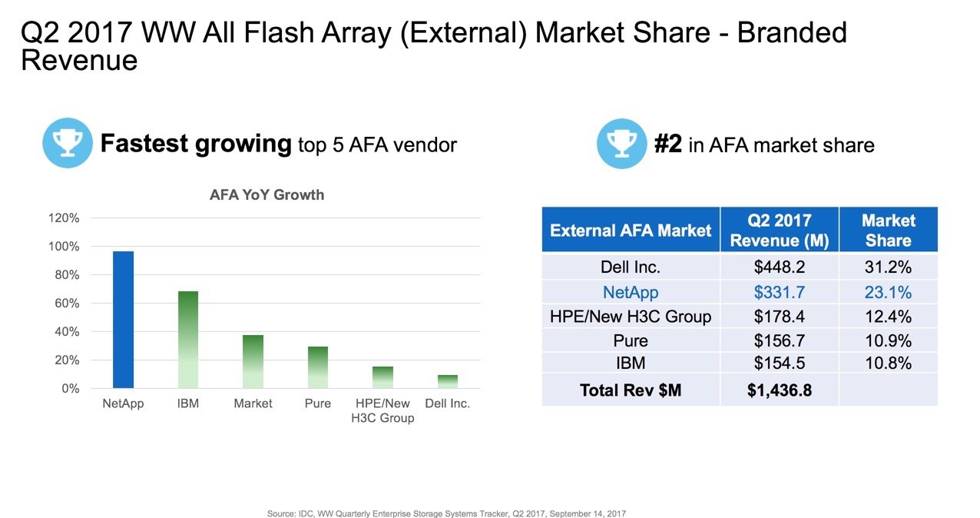Click the '80%' y-axis label
The image size is (980, 518).
point(68,275)
